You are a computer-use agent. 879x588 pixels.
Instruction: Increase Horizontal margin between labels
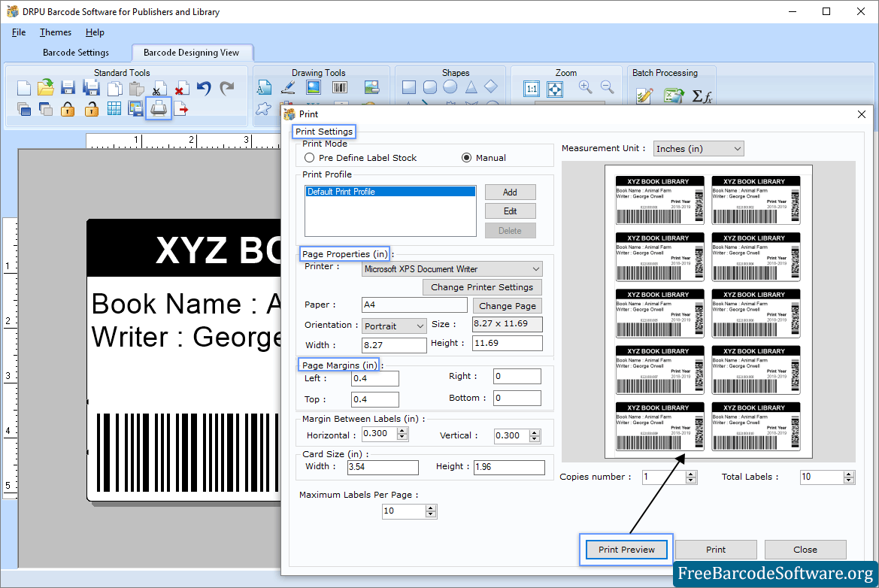[402, 431]
